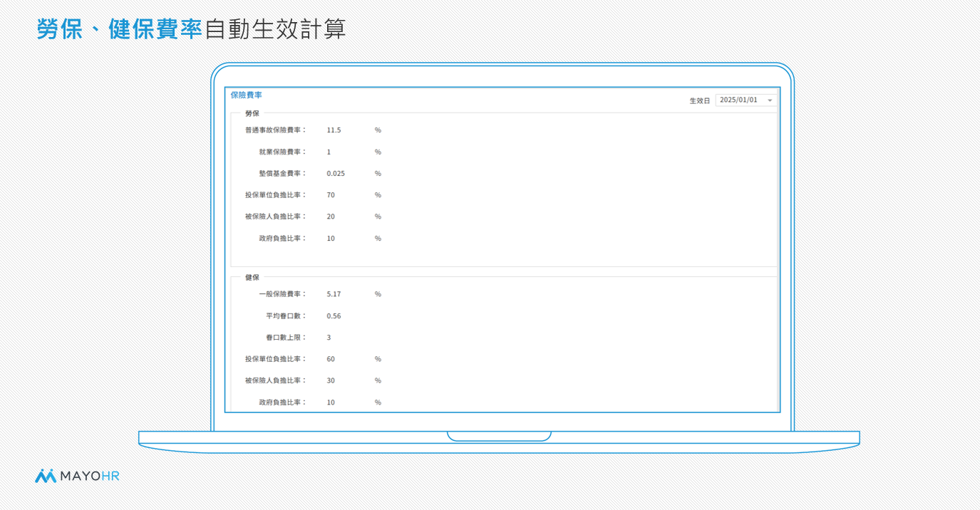Select the 0.025 墊償基金費率 value
980x510 pixels.
pos(336,173)
